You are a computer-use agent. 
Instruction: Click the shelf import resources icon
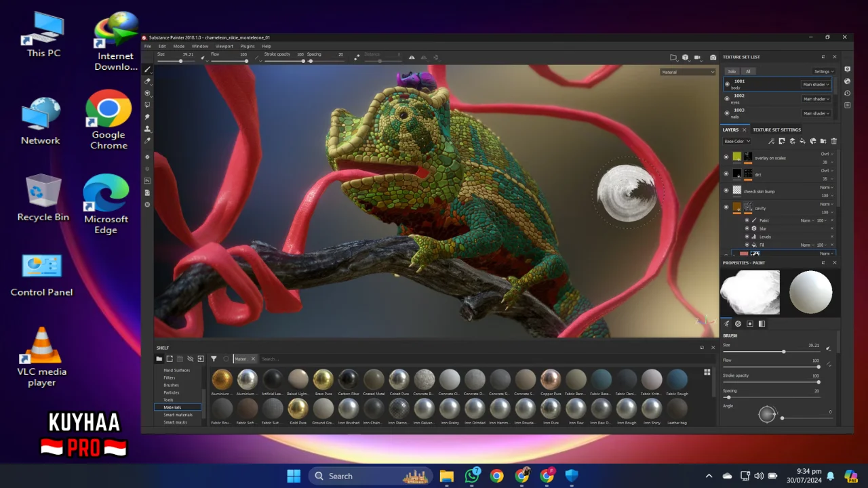(x=201, y=359)
